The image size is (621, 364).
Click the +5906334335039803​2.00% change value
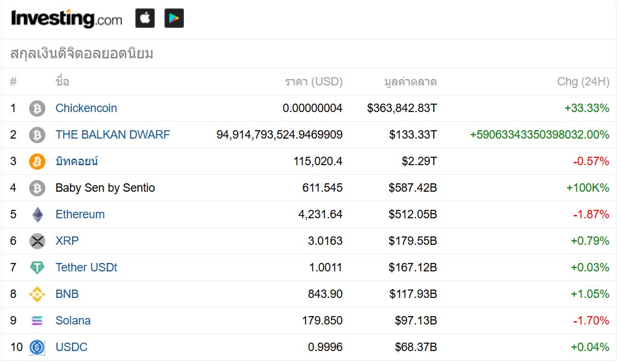(539, 135)
